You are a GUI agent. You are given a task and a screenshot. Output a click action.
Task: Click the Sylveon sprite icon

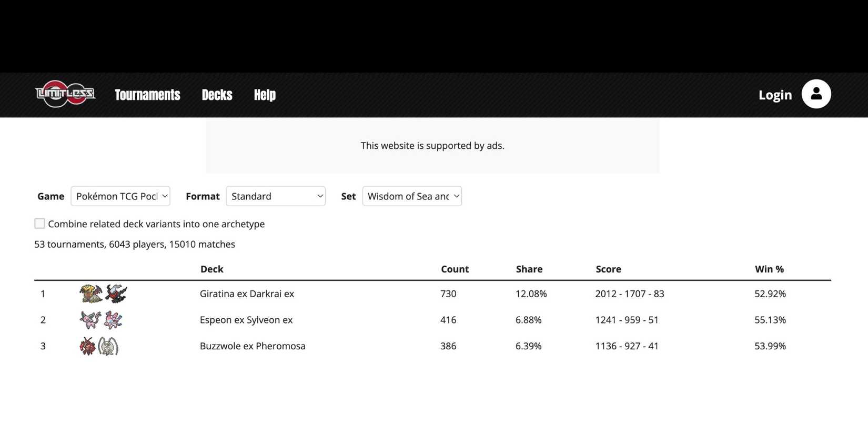click(113, 320)
